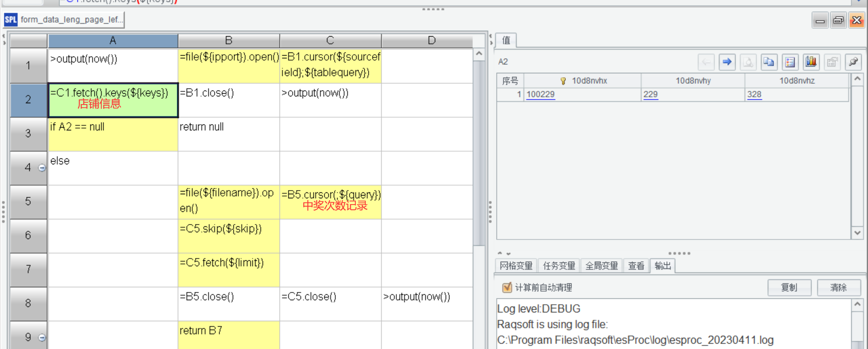Collapse the code block at row 4
The image size is (868, 349).
tap(42, 168)
